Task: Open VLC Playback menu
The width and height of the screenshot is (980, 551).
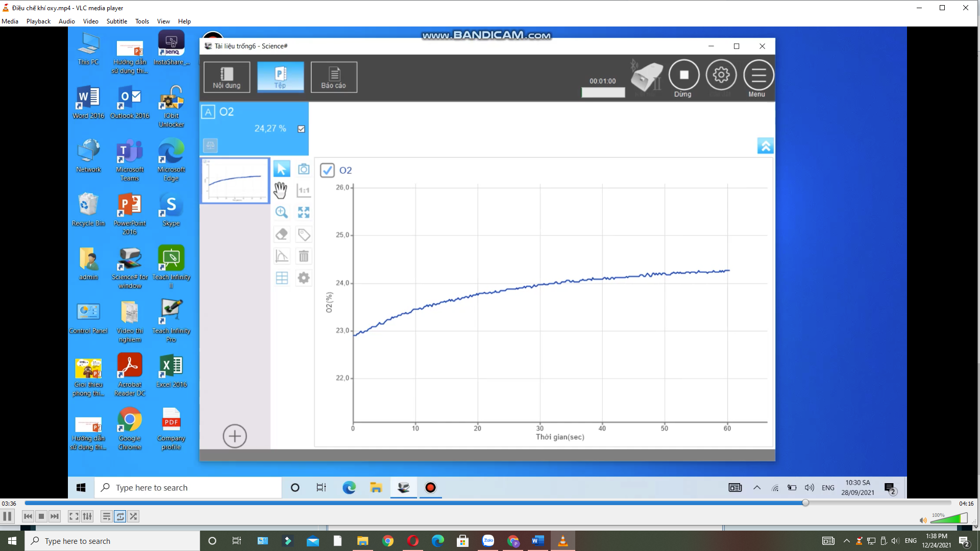Action: [38, 21]
